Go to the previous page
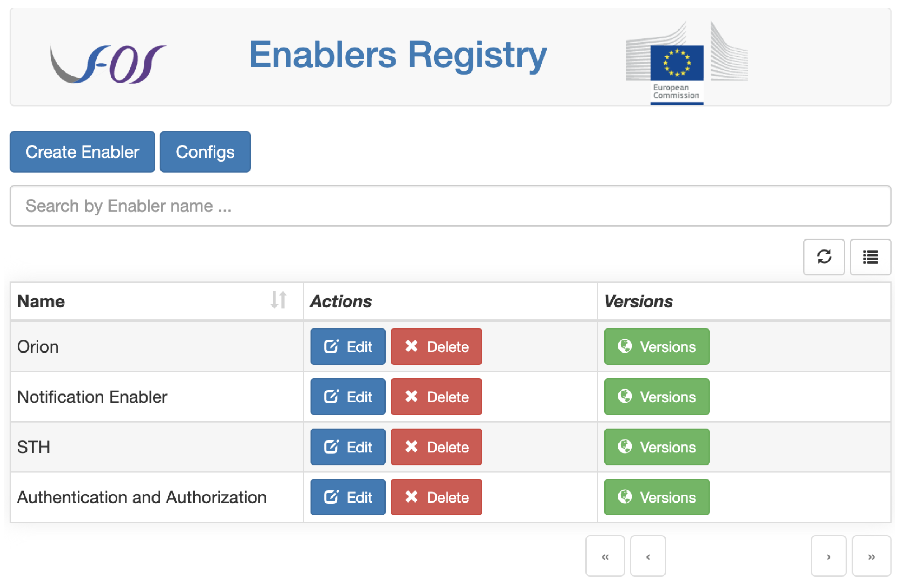The width and height of the screenshot is (901, 588). click(x=647, y=556)
